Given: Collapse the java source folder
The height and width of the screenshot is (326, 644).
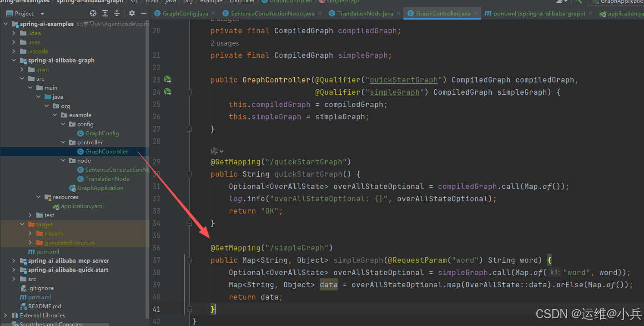Looking at the screenshot, I should pos(38,97).
